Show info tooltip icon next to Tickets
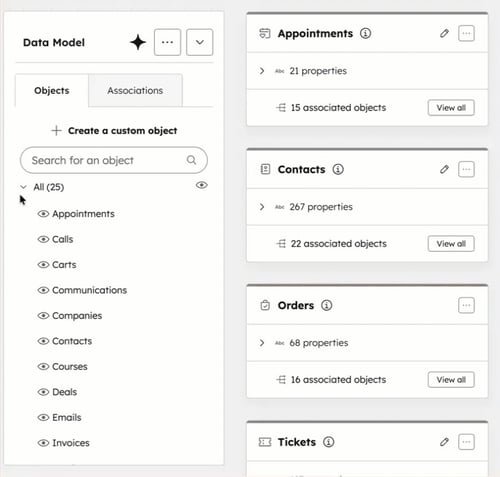The height and width of the screenshot is (477, 500). pyautogui.click(x=329, y=442)
